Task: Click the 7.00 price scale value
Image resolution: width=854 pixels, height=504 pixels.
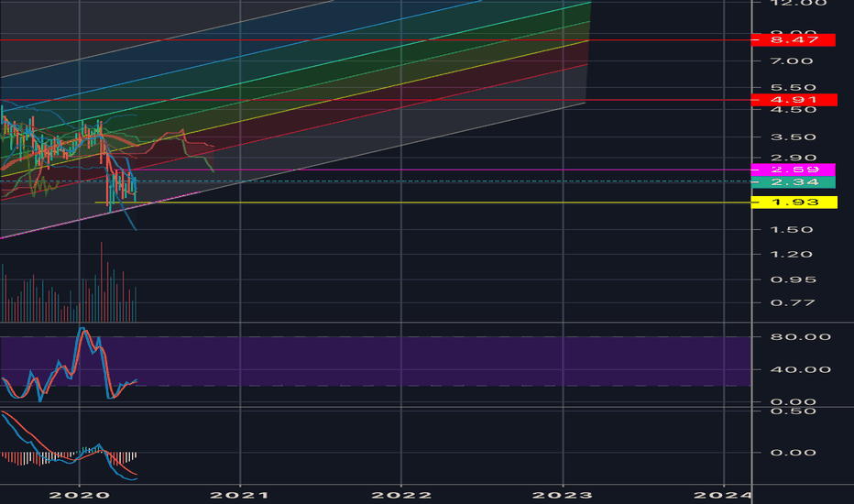Action: tap(793, 61)
